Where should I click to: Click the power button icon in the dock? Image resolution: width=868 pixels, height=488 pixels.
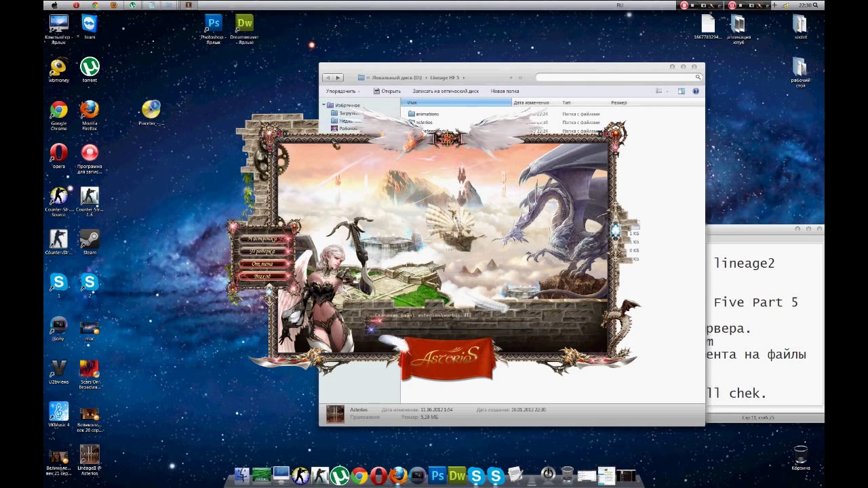(x=548, y=474)
